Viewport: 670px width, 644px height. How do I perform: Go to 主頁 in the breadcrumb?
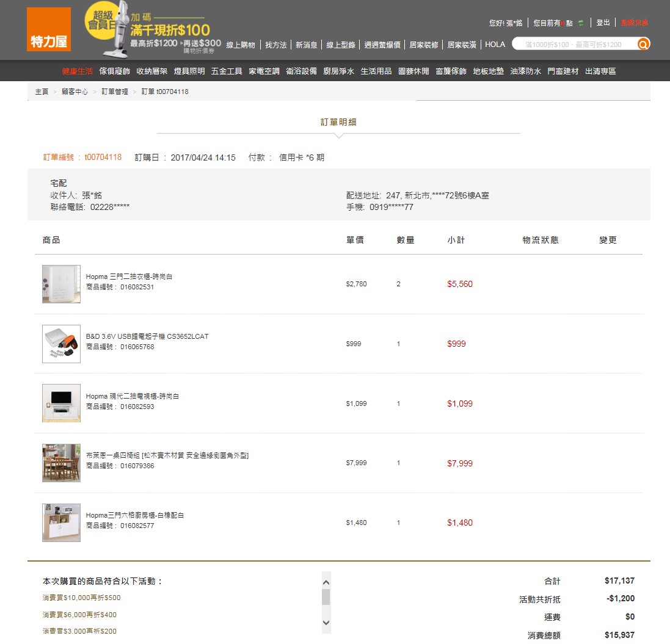[42, 92]
